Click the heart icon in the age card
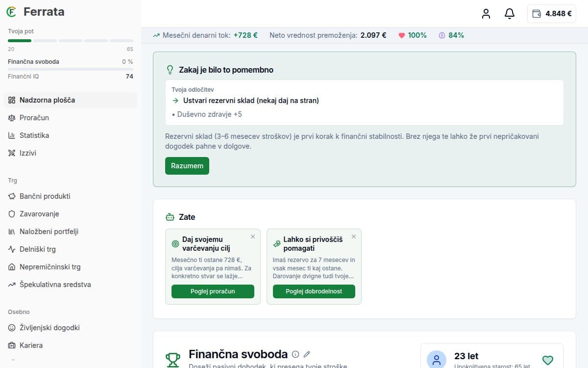 click(x=548, y=360)
